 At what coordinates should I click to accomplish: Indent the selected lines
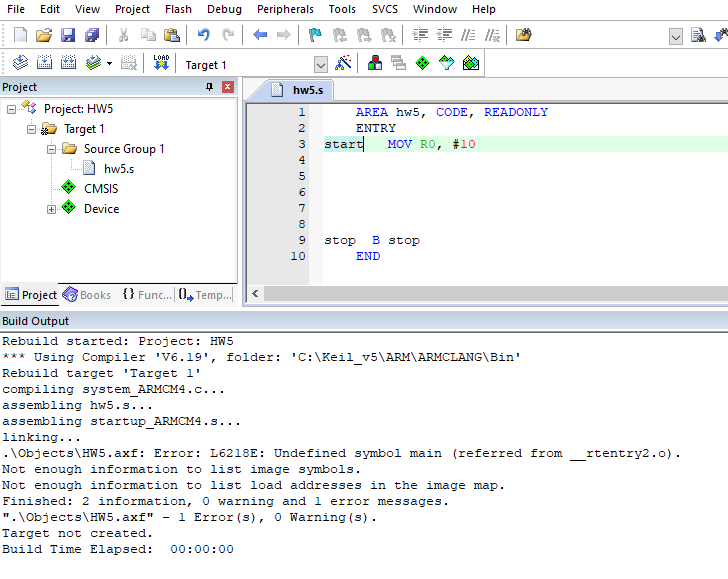point(420,35)
